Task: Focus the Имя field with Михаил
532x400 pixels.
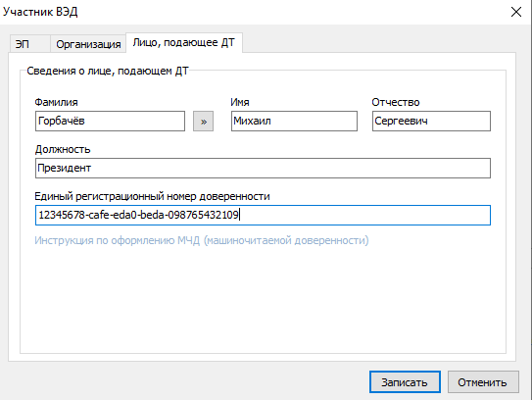Action: (x=294, y=121)
